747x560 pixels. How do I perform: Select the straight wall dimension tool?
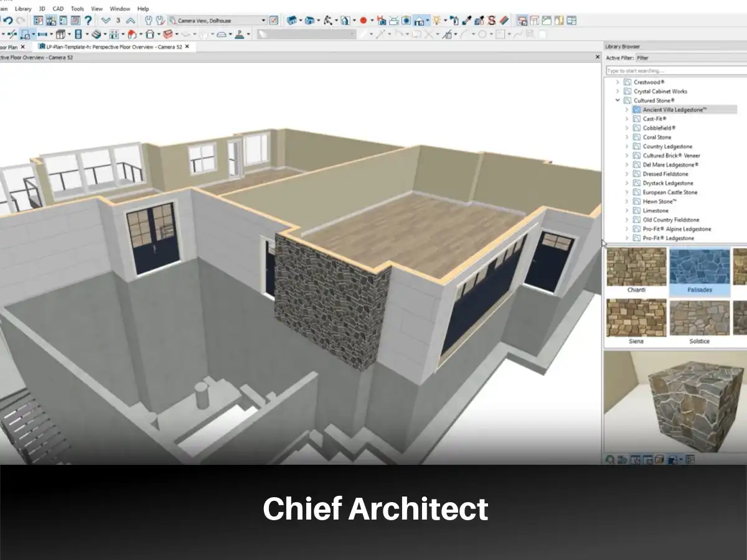pyautogui.click(x=44, y=34)
